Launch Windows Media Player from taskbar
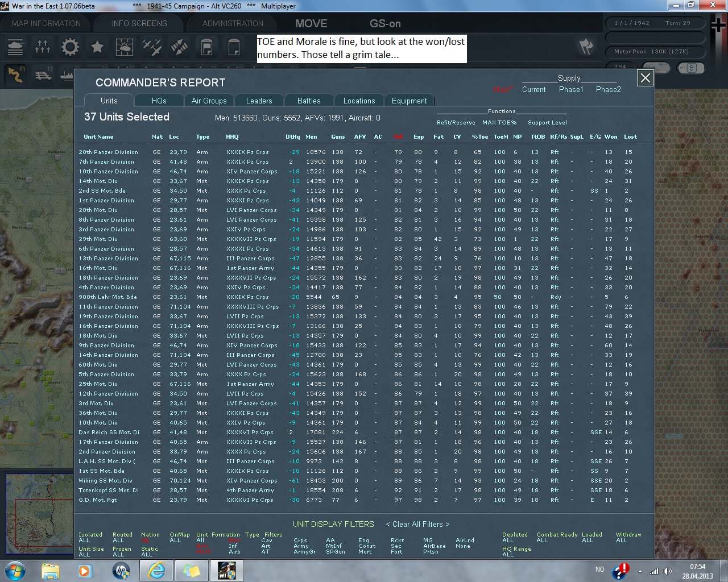The width and height of the screenshot is (728, 582). pyautogui.click(x=85, y=571)
